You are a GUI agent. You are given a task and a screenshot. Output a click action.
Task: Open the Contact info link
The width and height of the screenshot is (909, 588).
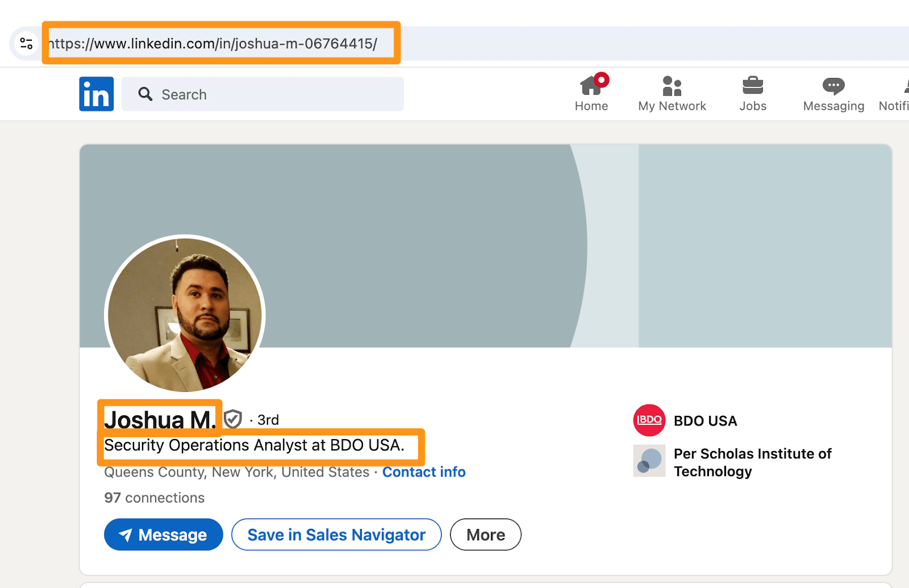click(424, 472)
